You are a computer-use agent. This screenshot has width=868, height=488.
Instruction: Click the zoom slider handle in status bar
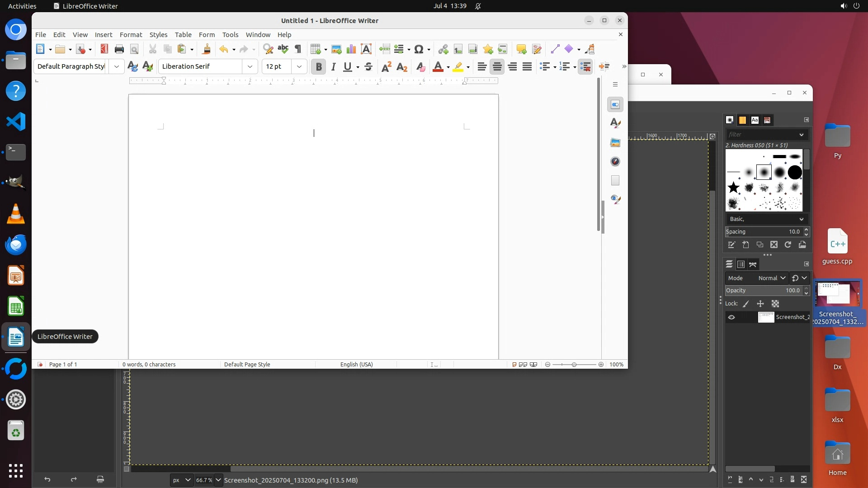coord(574,365)
